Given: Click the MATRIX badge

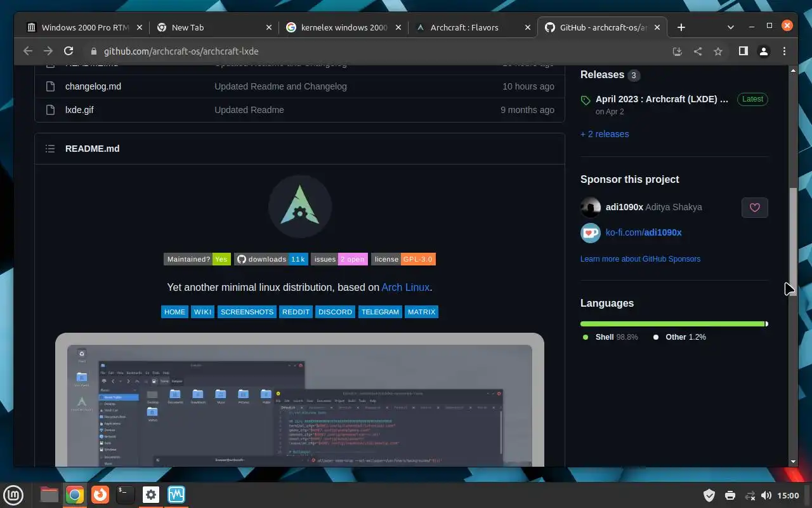Looking at the screenshot, I should [422, 312].
